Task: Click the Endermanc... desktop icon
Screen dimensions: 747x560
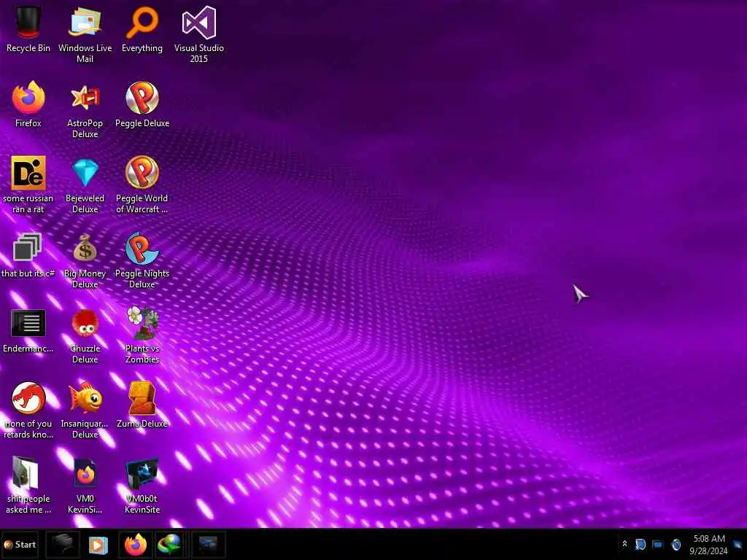Action: click(28, 330)
